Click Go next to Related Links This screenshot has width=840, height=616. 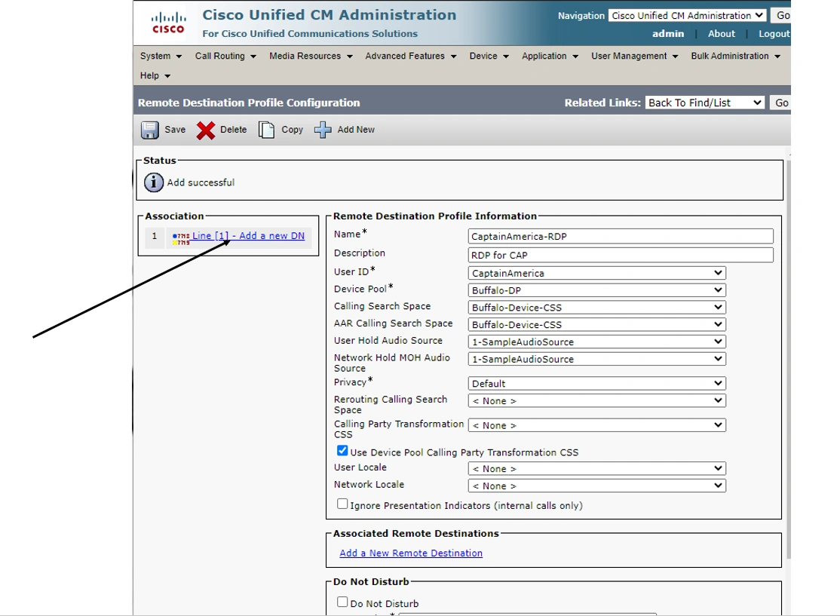pos(780,103)
